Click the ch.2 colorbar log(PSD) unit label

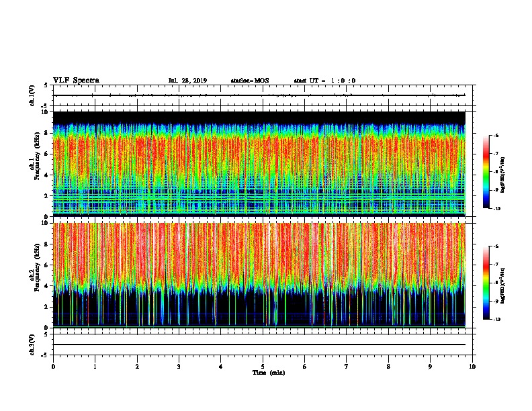tap(503, 286)
